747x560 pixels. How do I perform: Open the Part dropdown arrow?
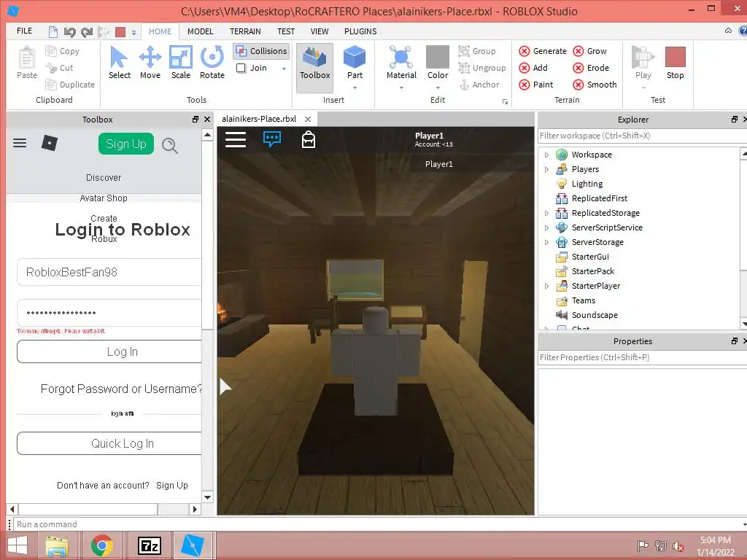click(x=355, y=87)
